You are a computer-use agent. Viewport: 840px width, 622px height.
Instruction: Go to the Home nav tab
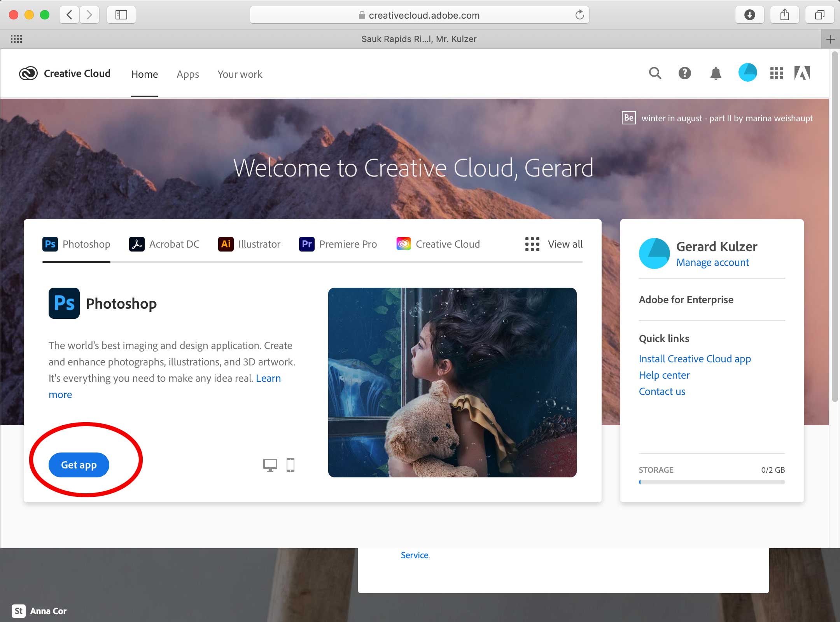coord(144,74)
